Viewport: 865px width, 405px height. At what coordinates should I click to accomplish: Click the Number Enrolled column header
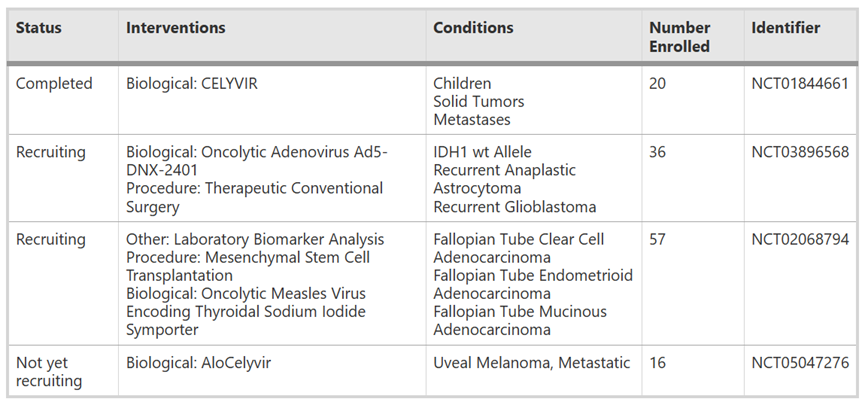(680, 37)
